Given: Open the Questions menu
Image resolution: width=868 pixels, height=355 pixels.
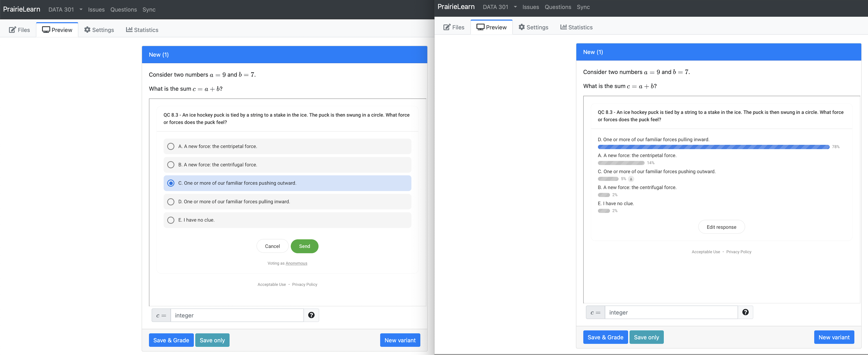Looking at the screenshot, I should point(123,9).
